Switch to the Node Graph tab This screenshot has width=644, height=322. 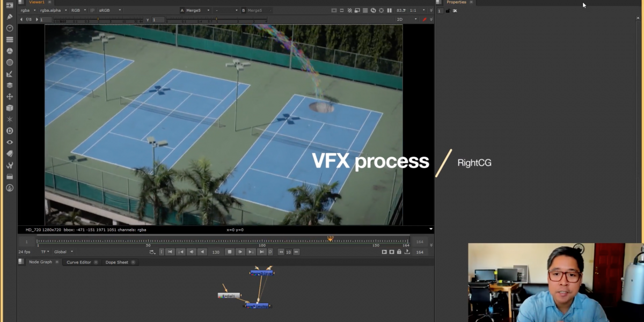click(x=40, y=262)
